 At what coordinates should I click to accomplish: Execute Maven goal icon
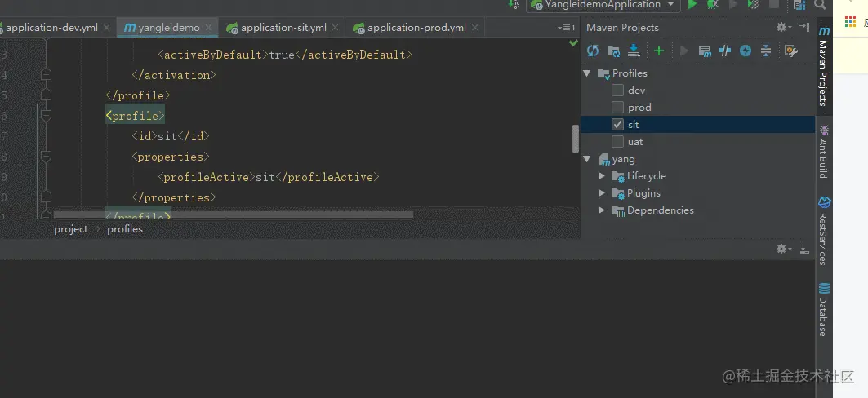pos(705,51)
